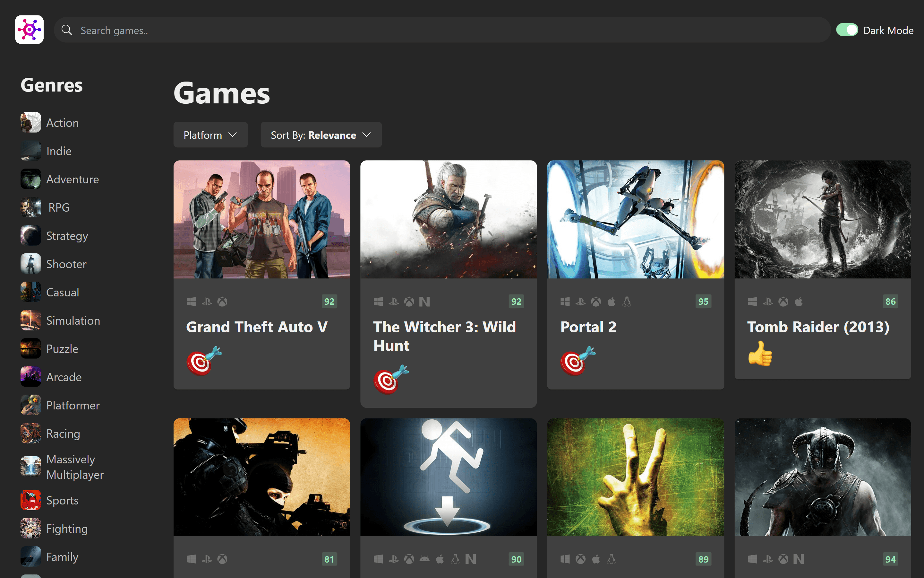Open the Counter-Strike soldiers cover image
The width and height of the screenshot is (924, 578).
coord(261,477)
